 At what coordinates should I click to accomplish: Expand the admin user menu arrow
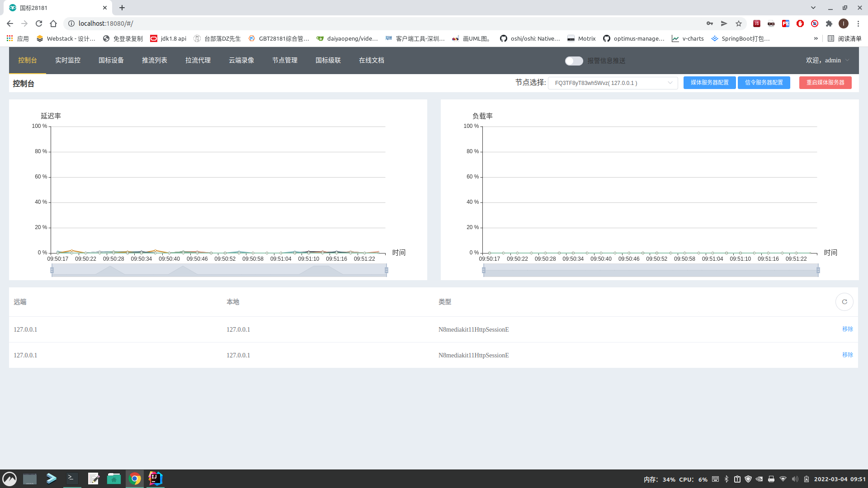[x=847, y=61]
